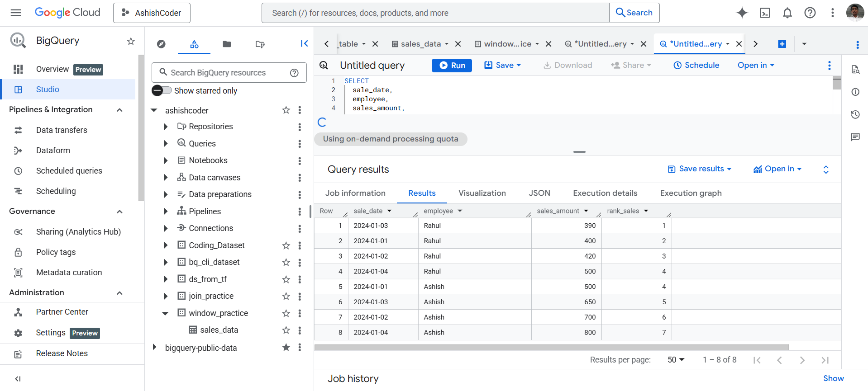The image size is (868, 391).
Task: Open Gemini AI assistant sparkle icon
Action: pos(742,13)
